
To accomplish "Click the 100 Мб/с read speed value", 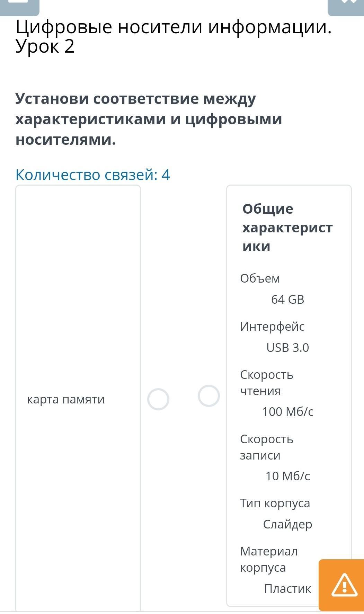I will click(287, 411).
